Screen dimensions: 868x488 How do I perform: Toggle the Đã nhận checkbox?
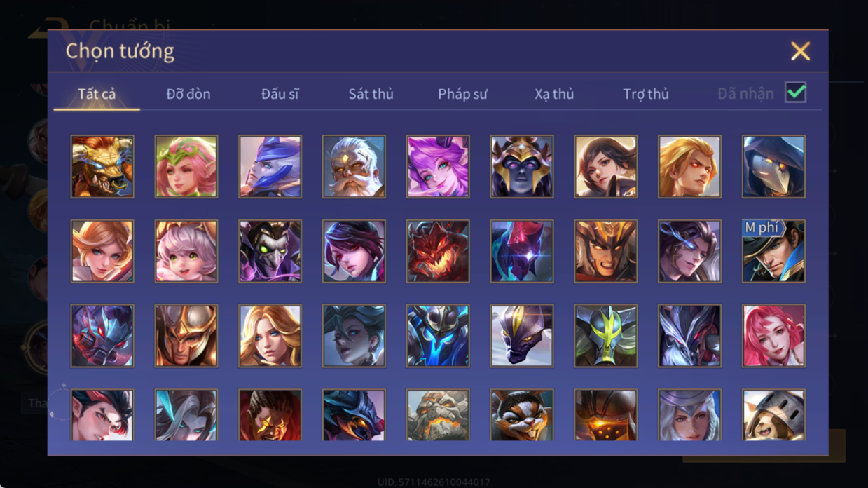pos(795,93)
